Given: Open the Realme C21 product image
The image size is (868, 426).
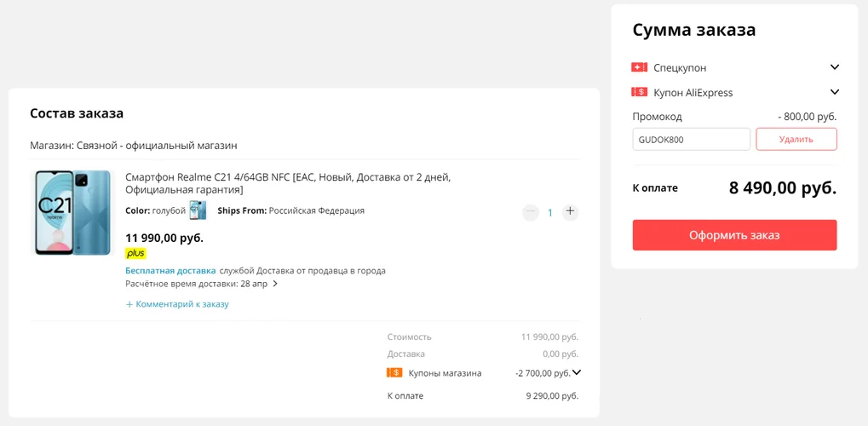Looking at the screenshot, I should [72, 213].
